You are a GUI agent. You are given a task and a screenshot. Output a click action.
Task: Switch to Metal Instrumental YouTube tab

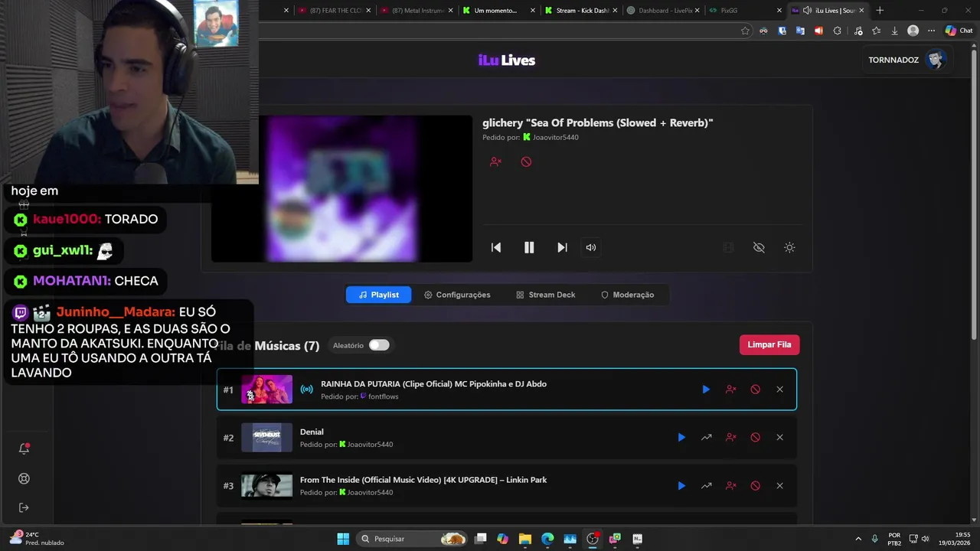point(416,11)
